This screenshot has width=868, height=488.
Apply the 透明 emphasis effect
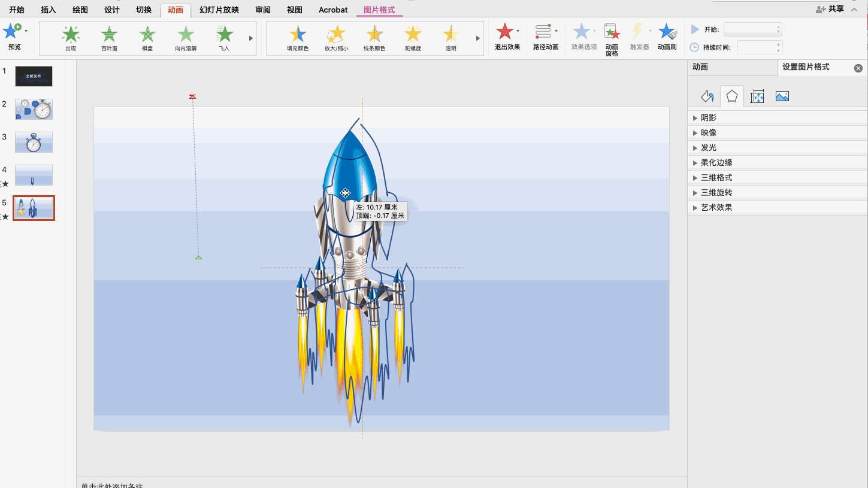(x=450, y=38)
